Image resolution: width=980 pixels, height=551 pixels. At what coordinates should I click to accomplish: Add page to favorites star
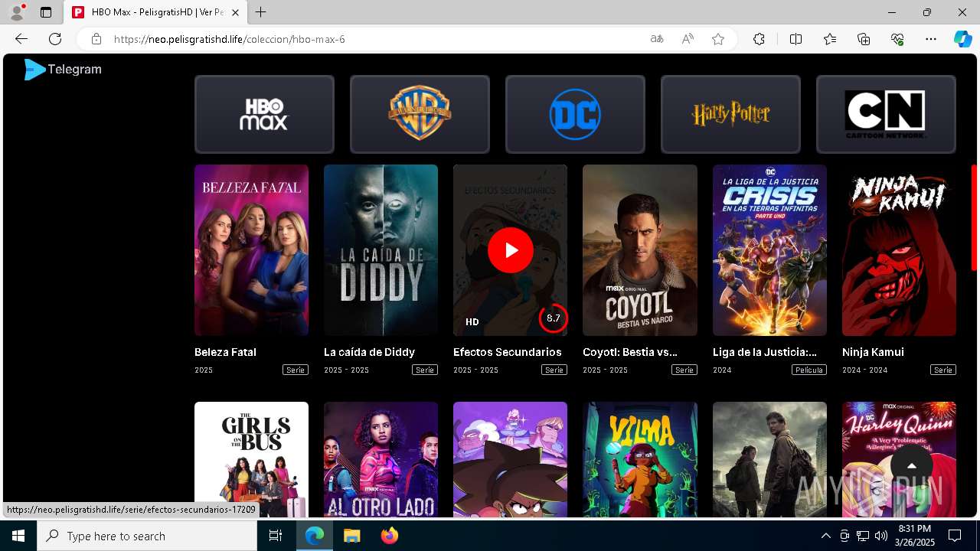[718, 39]
